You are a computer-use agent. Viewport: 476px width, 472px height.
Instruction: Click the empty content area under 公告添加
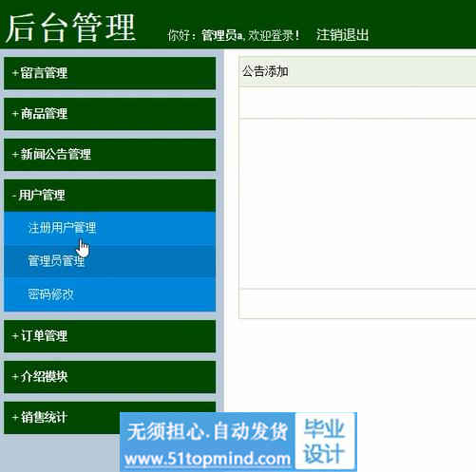click(358, 202)
